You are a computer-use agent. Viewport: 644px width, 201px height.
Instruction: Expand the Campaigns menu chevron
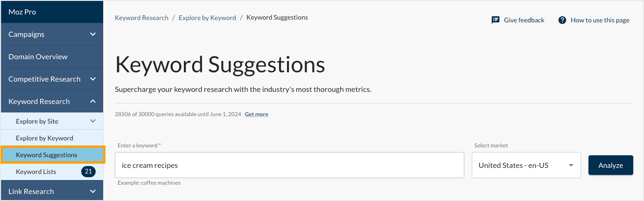tap(93, 34)
